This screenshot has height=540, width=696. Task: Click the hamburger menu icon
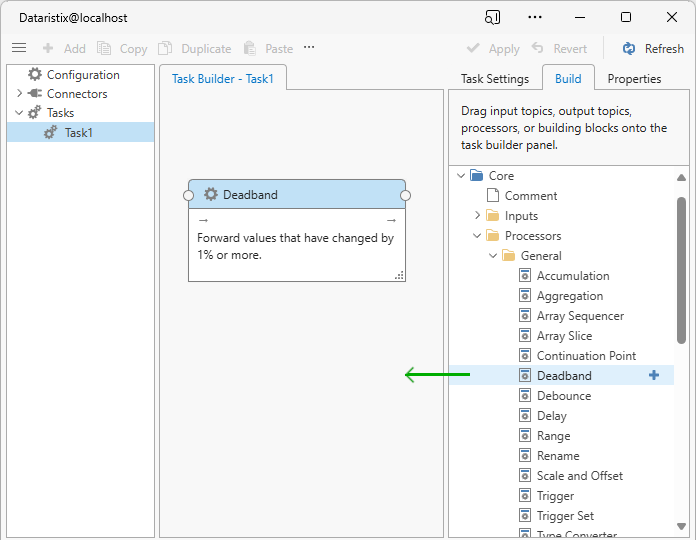click(19, 48)
